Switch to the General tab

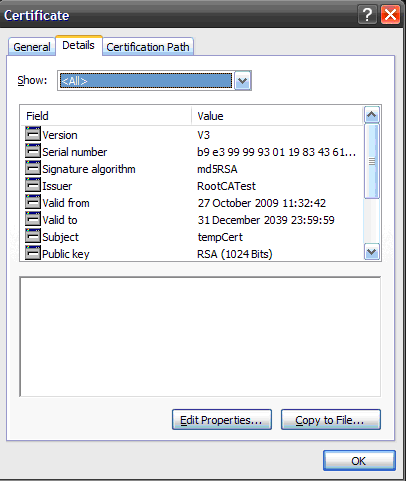click(32, 47)
